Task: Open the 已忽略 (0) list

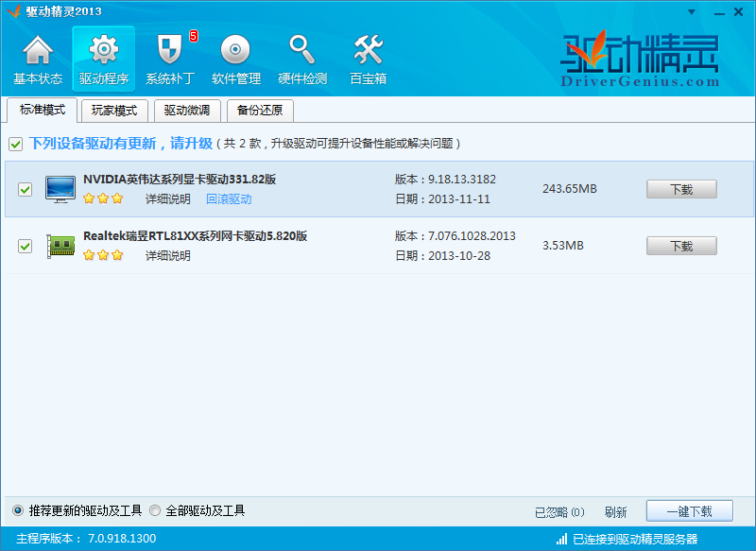Action: (559, 512)
